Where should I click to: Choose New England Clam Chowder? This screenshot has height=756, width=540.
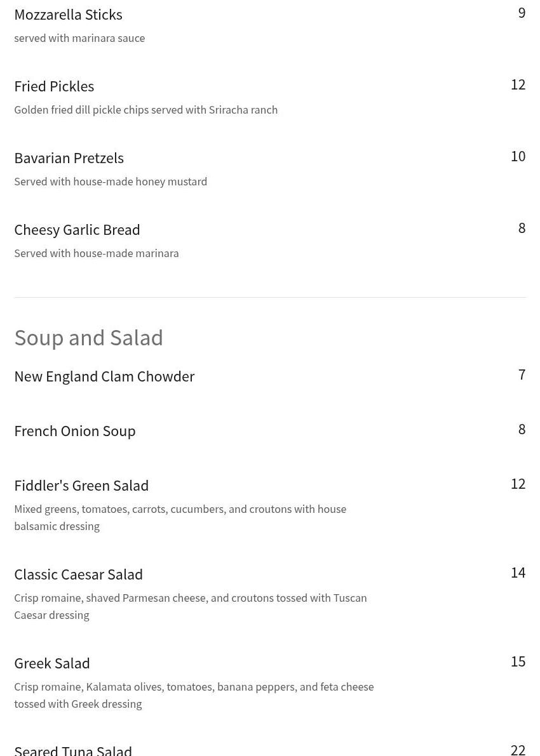(104, 376)
